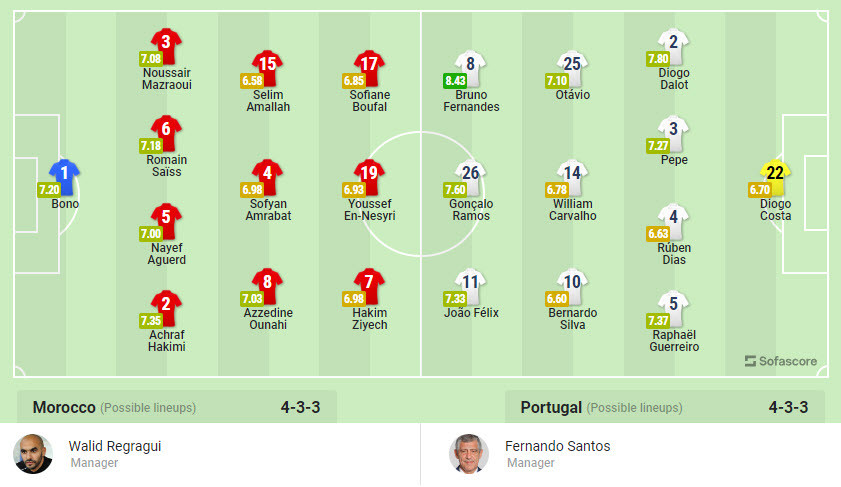Click Bruno Fernandes's 8.43 rating badge
Screen dimensions: 841x487
click(x=455, y=80)
